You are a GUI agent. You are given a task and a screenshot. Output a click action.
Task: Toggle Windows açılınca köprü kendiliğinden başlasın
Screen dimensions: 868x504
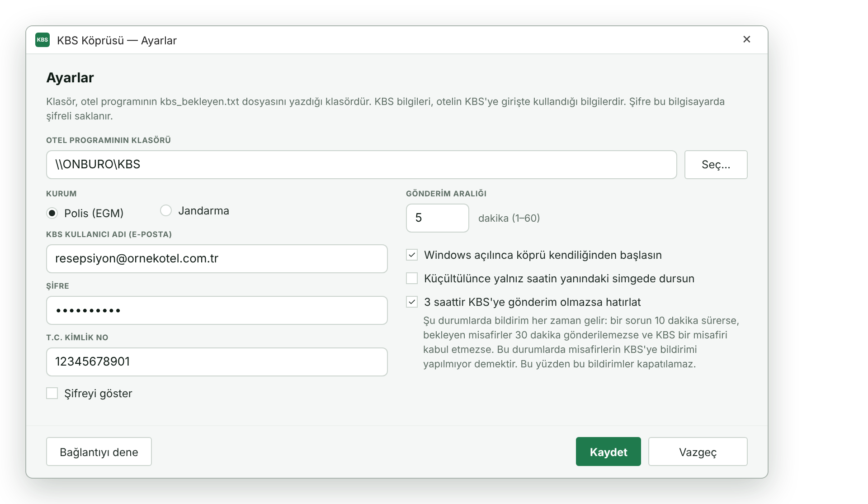[412, 255]
